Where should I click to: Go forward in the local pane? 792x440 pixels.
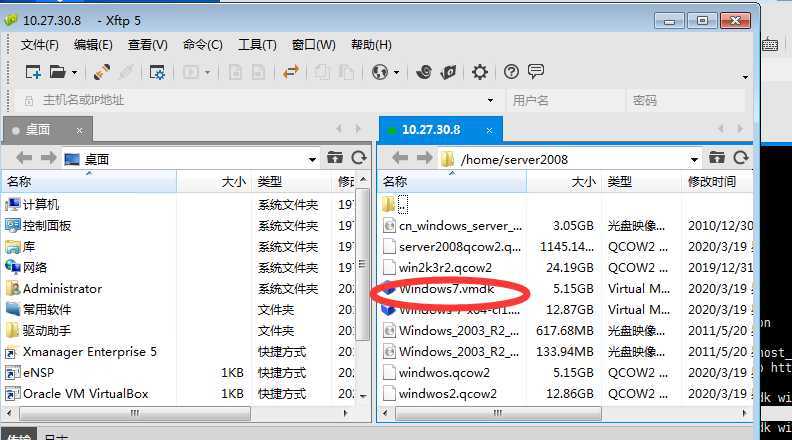click(48, 158)
